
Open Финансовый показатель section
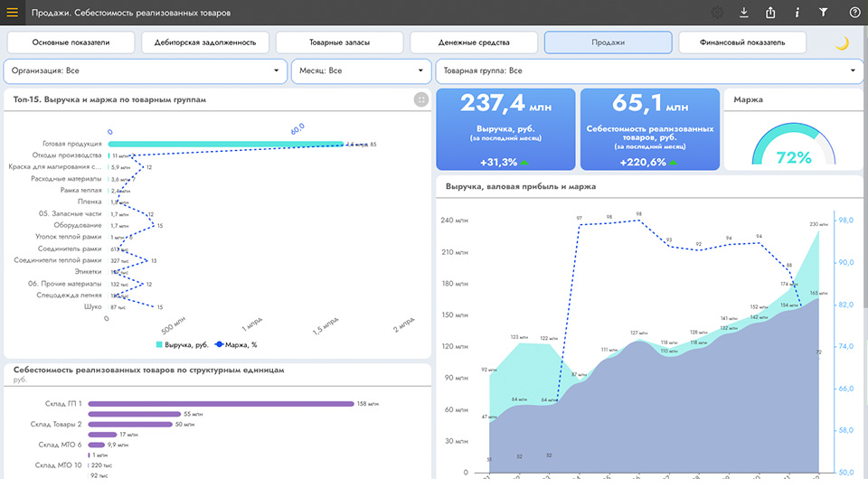click(742, 42)
